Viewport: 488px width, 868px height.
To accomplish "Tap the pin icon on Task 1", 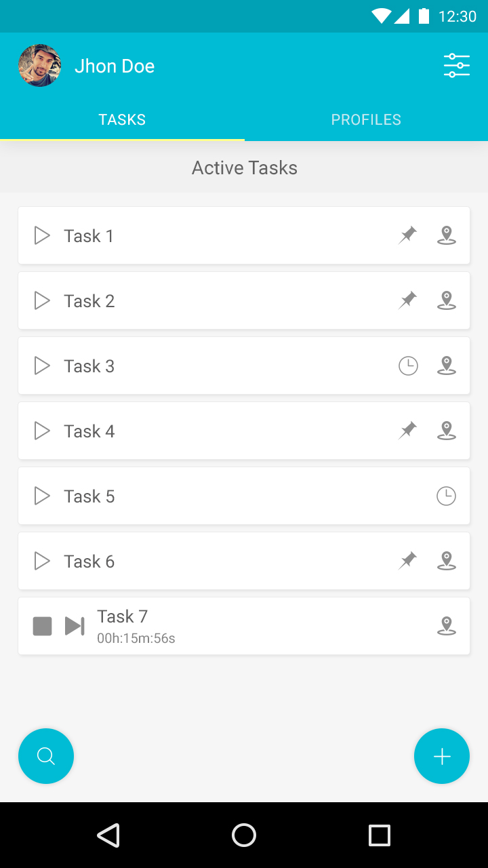I will [x=407, y=235].
